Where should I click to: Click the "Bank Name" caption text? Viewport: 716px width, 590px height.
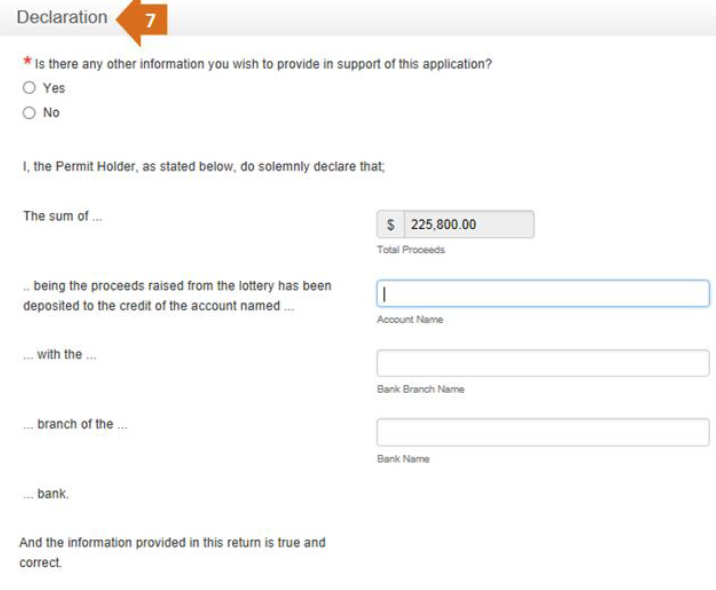click(x=403, y=459)
